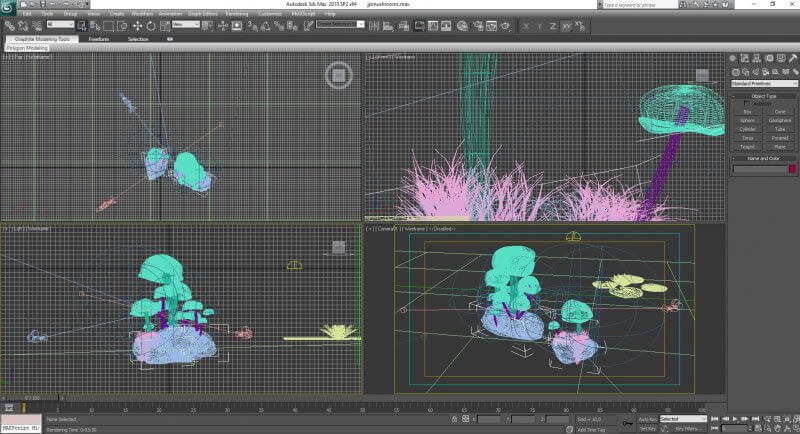Open the selection filter dropdown

click(x=60, y=24)
